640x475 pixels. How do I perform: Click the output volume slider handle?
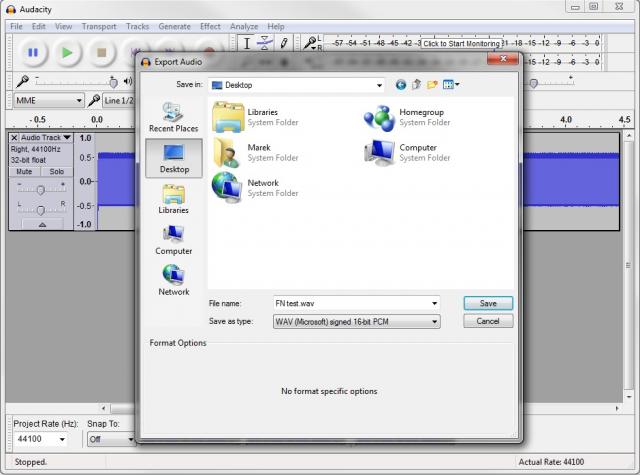pos(533,83)
